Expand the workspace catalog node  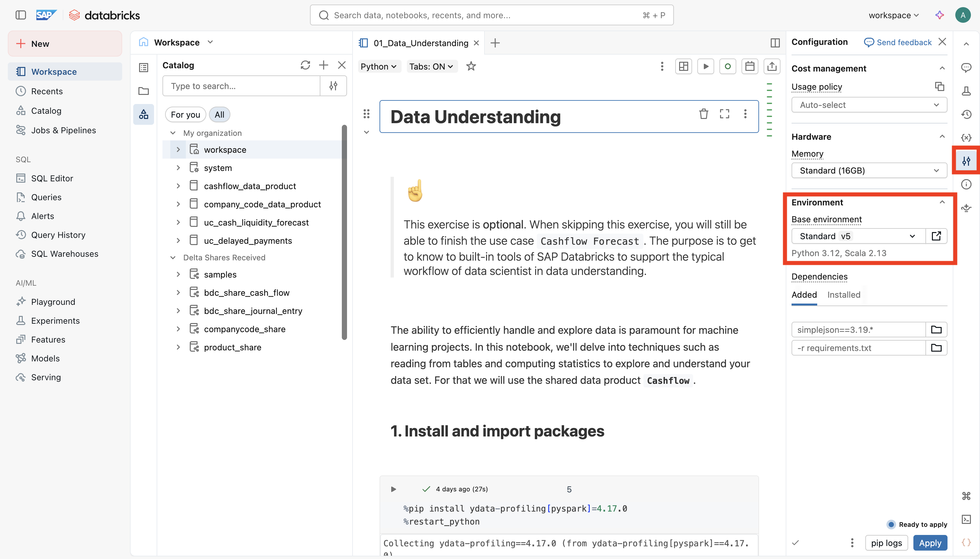click(178, 149)
